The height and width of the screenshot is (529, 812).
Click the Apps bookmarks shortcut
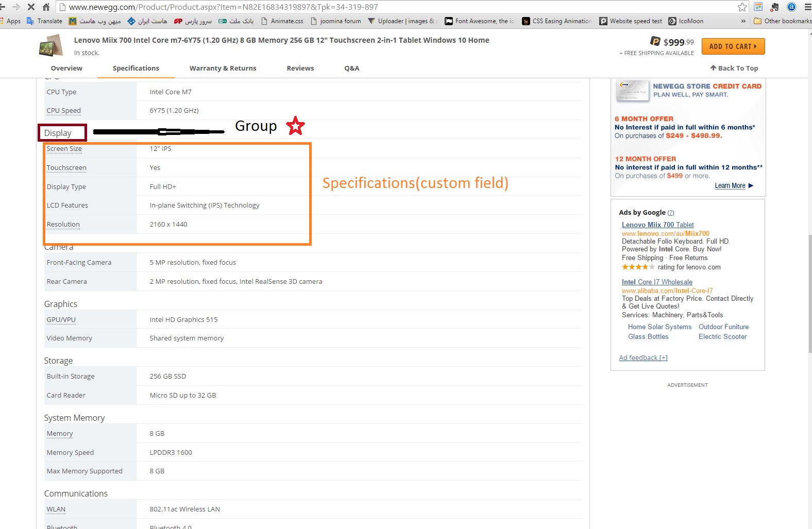click(10, 21)
